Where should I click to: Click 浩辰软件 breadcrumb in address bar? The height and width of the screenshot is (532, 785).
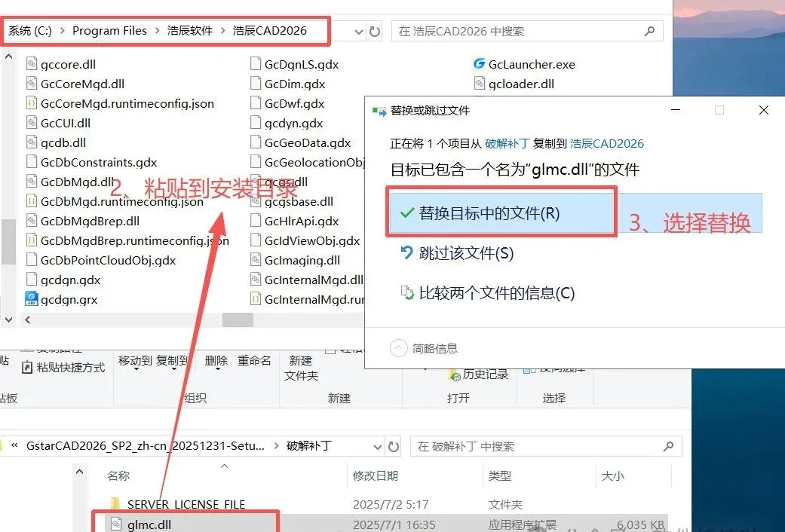(190, 31)
